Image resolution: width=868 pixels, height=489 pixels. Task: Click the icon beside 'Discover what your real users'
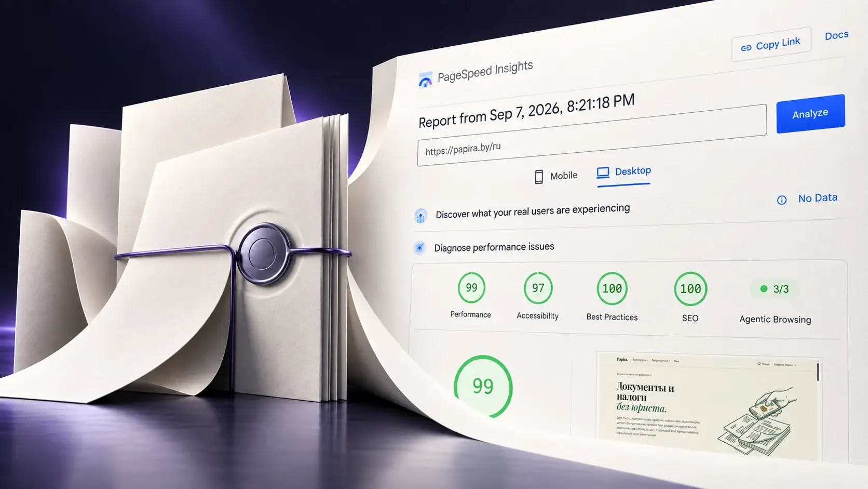click(421, 216)
